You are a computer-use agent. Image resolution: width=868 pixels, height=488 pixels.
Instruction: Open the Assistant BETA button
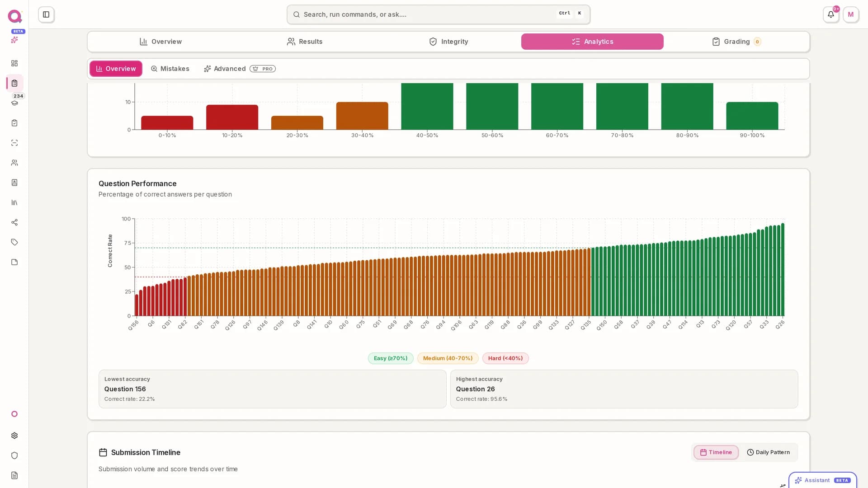pos(822,480)
